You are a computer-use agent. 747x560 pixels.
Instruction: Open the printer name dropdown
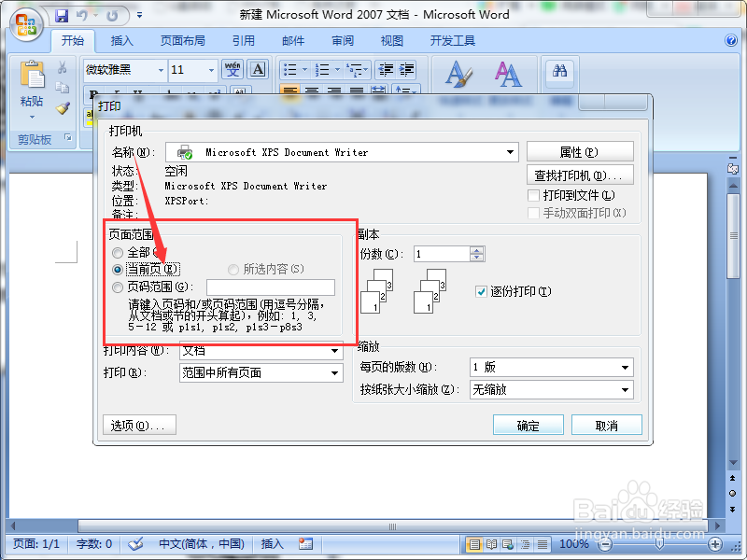(x=510, y=152)
